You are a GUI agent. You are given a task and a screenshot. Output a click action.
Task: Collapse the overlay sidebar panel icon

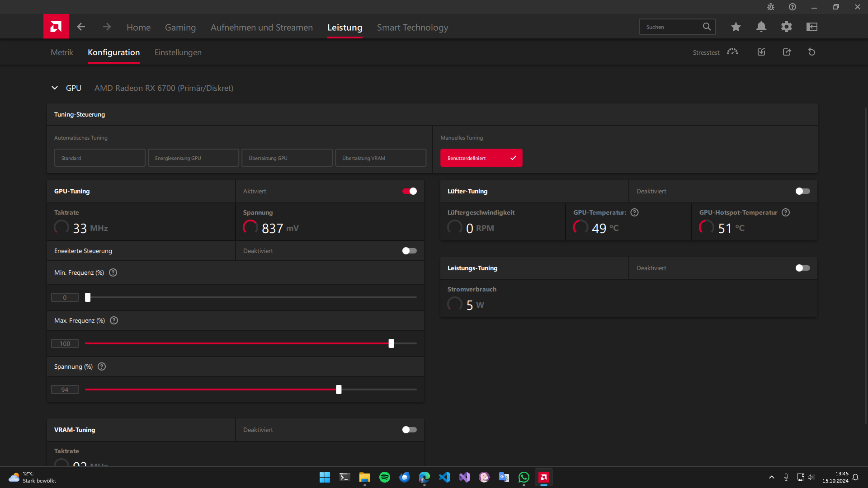811,27
